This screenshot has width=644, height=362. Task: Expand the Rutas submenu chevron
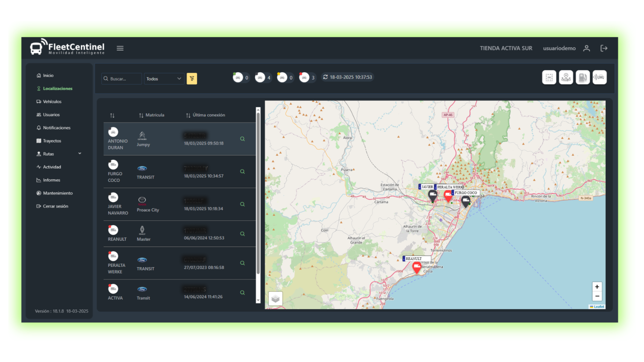click(x=80, y=154)
